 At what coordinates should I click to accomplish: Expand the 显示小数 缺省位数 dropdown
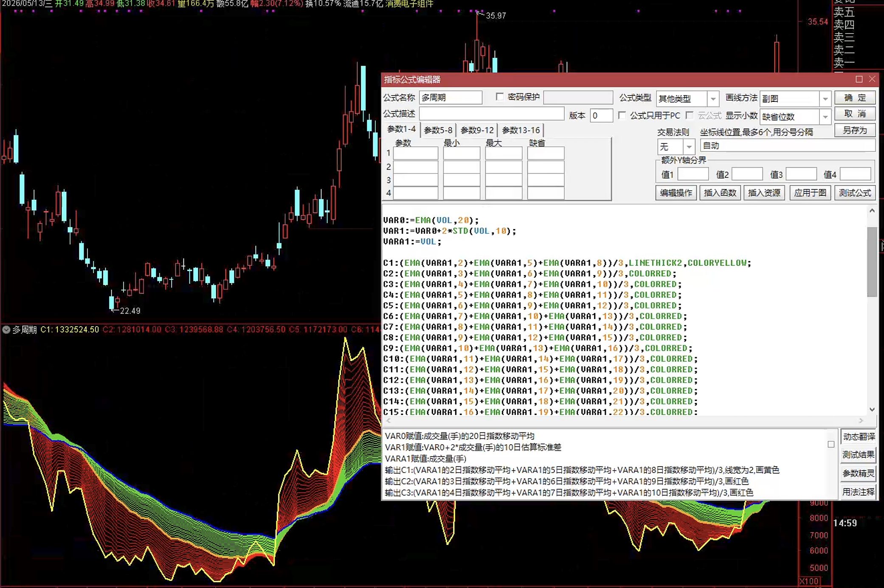(x=825, y=117)
